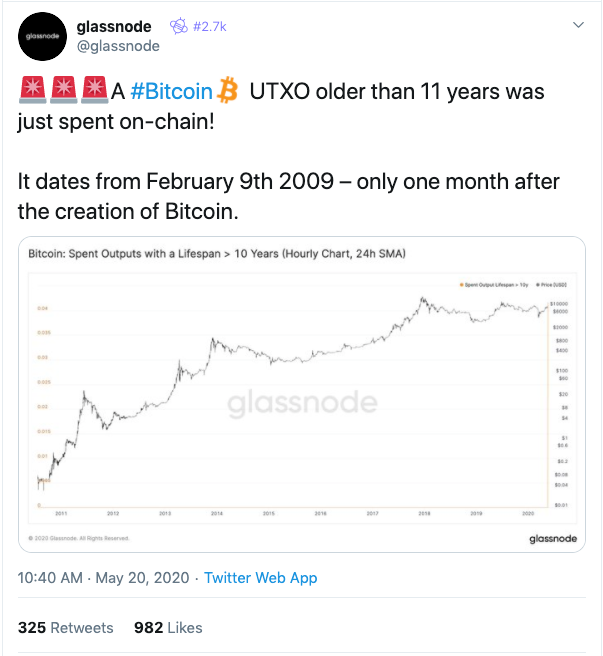This screenshot has height=656, width=603.
Task: Click the #Bitcoin hashtag link
Action: click(172, 91)
